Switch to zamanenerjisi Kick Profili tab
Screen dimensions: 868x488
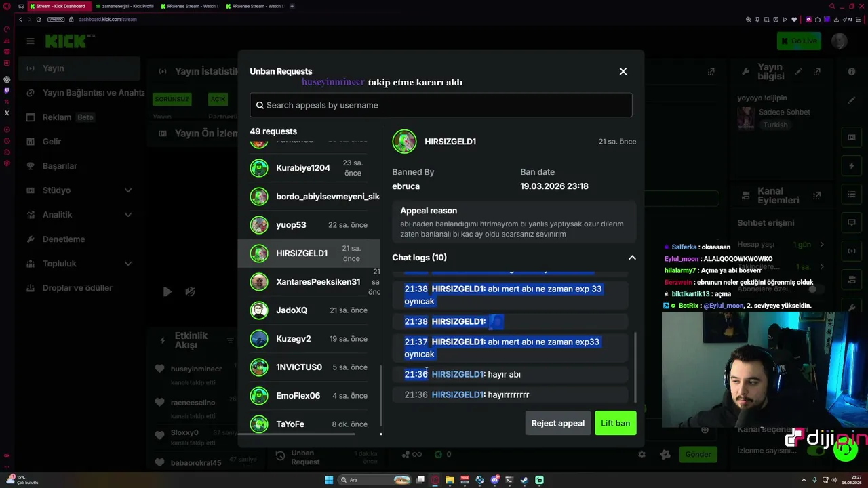125,6
